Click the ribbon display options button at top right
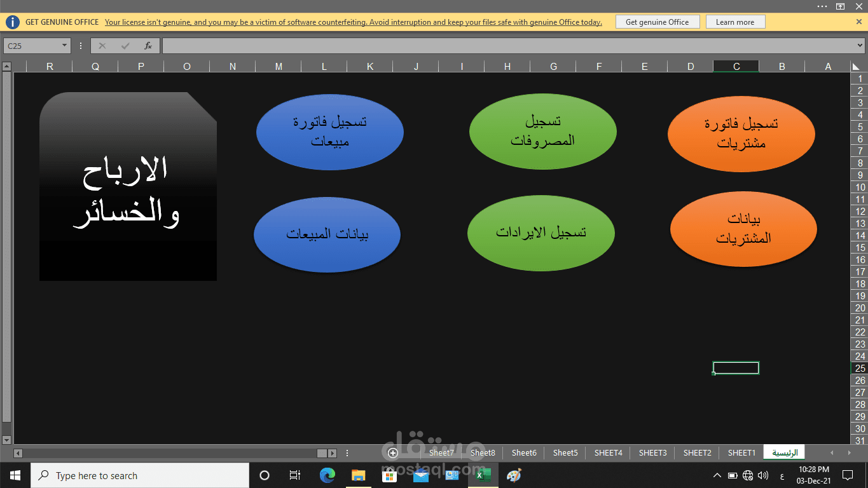868x488 pixels. [x=840, y=6]
